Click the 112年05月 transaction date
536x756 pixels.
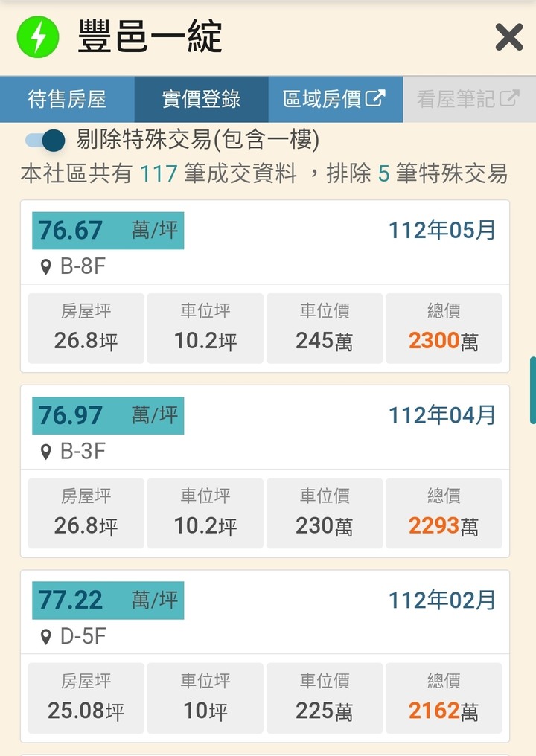[x=442, y=230]
